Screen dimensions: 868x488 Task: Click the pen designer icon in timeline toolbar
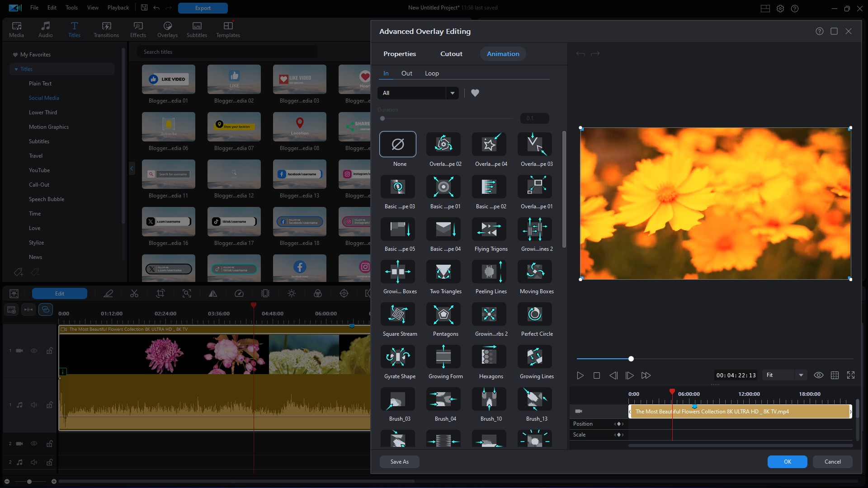tap(108, 294)
